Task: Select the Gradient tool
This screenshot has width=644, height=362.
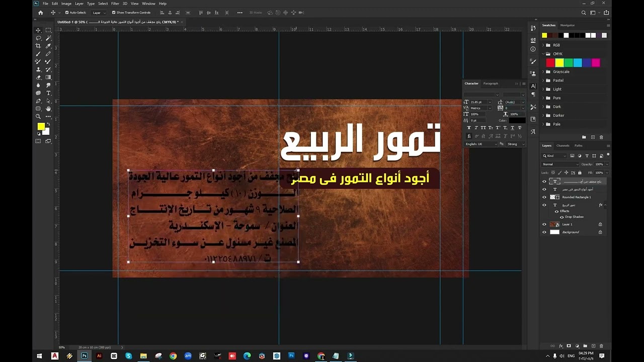Action: point(48,77)
